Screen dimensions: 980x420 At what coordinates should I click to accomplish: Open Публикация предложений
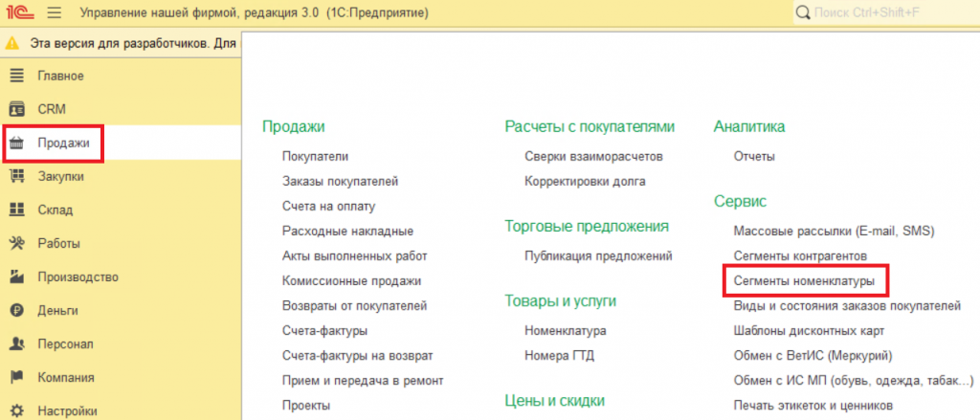(x=599, y=256)
